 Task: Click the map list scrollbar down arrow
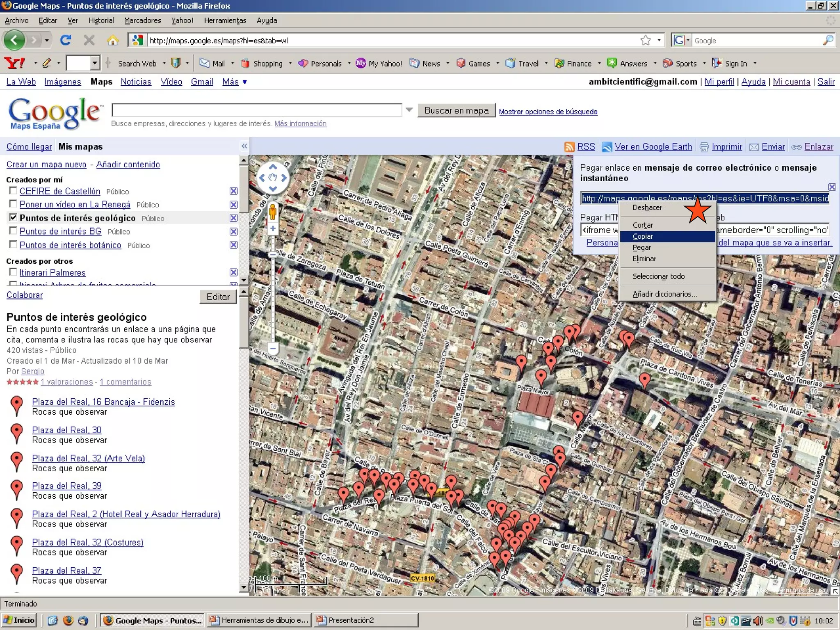click(244, 280)
